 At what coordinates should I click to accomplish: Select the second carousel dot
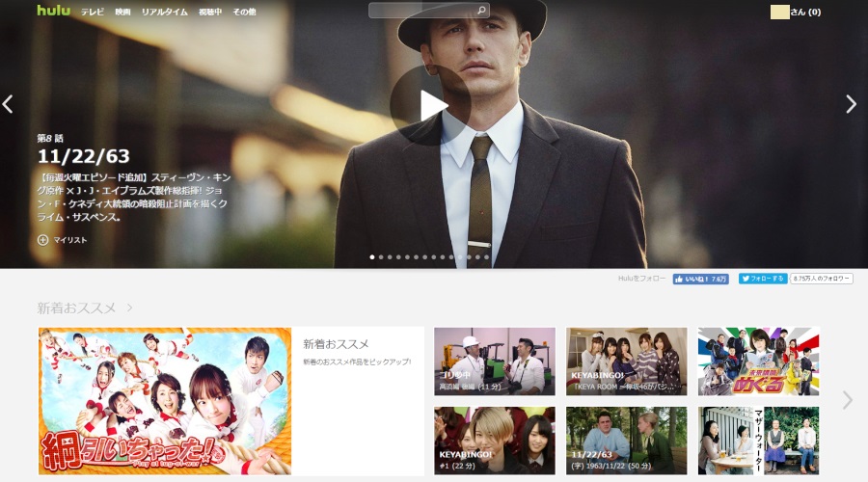[x=381, y=256]
